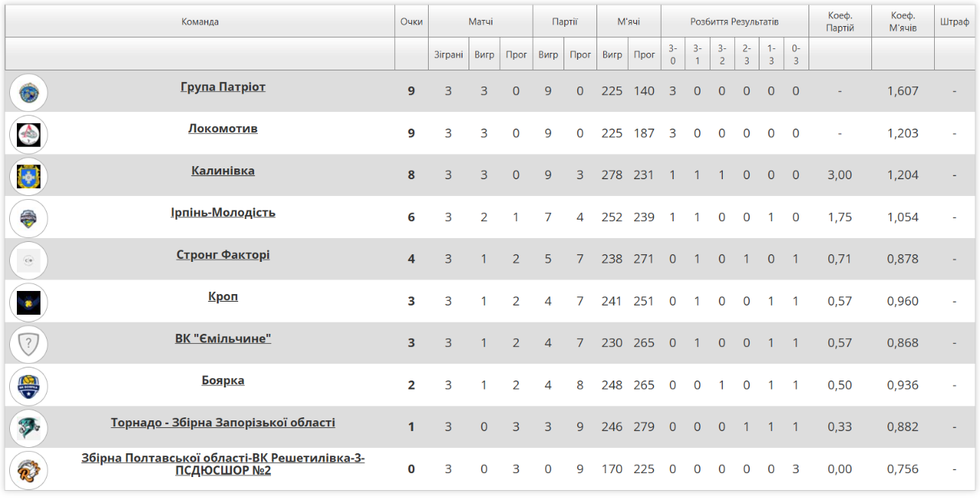
Task: Click the ВК "Ємільчине" placeholder shield icon
Action: click(28, 344)
